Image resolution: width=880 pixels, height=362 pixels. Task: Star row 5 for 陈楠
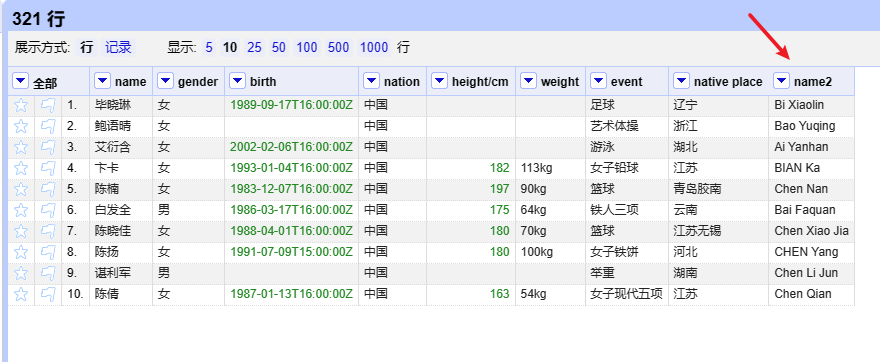pos(21,189)
